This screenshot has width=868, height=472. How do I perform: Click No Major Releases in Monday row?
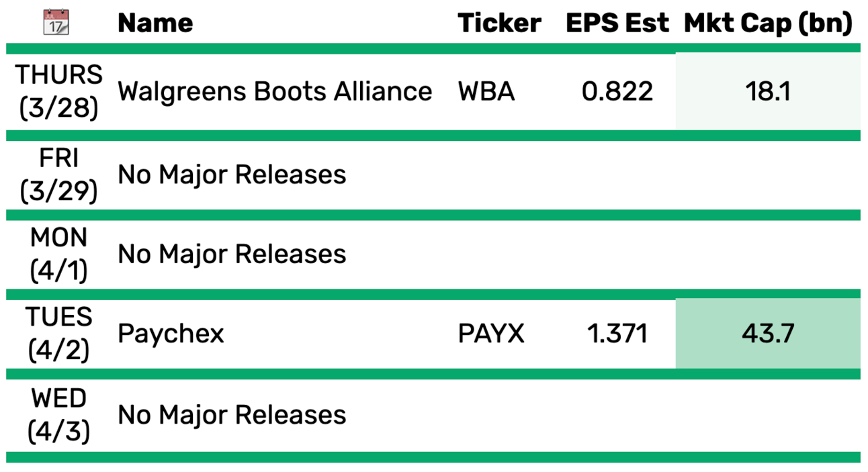click(232, 254)
